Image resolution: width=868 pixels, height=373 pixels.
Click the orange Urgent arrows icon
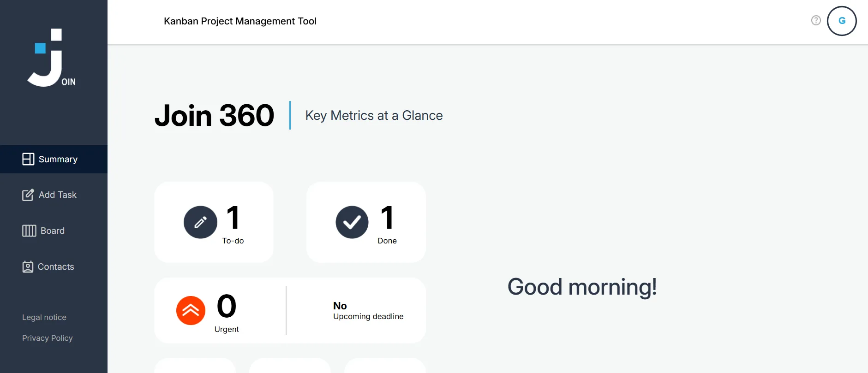pos(191,310)
